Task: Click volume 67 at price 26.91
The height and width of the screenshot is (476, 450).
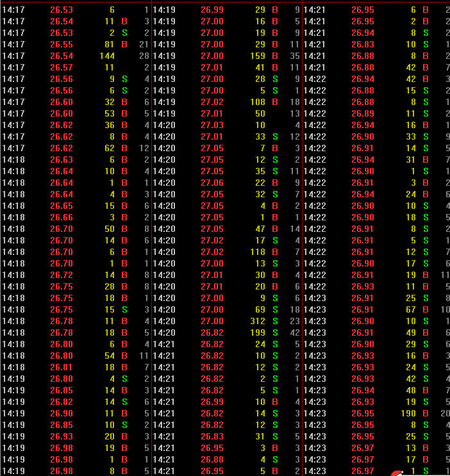Action: tap(411, 309)
